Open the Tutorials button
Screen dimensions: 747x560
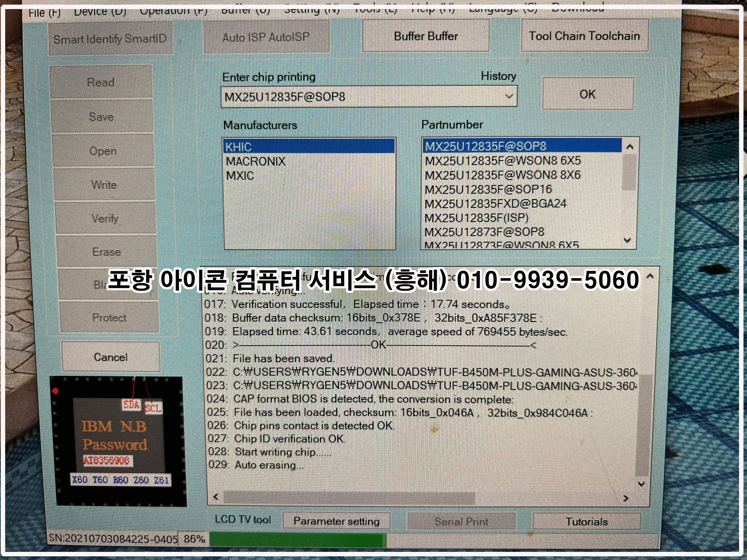[x=587, y=521]
